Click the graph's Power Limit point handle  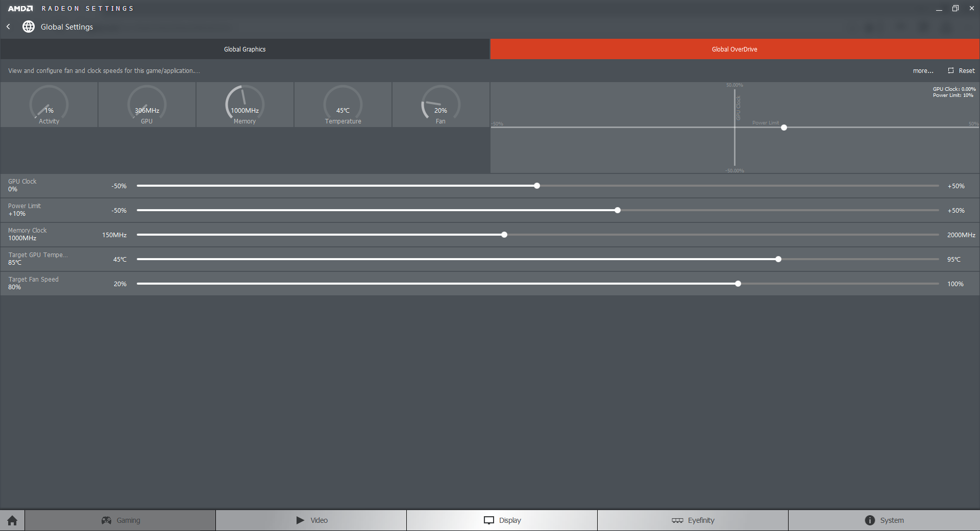pyautogui.click(x=784, y=128)
